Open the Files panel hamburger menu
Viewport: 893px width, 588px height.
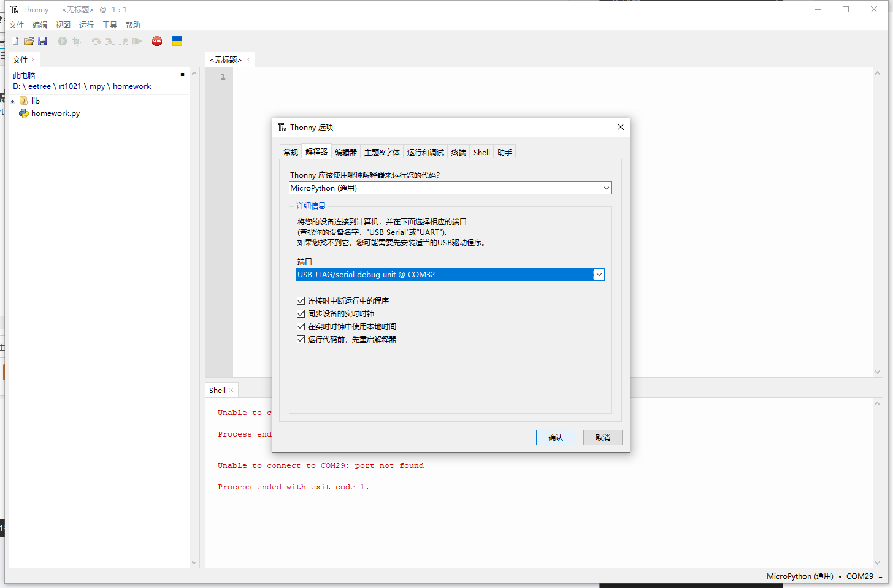point(182,74)
